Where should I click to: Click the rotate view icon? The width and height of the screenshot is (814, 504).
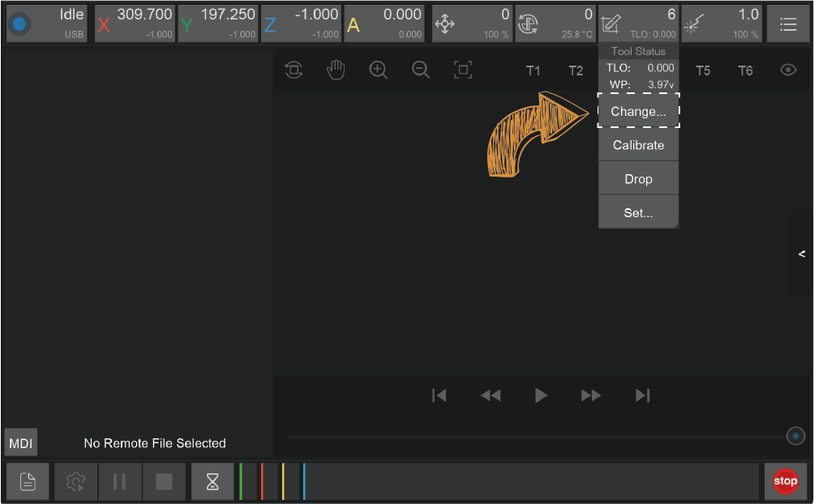(x=293, y=70)
